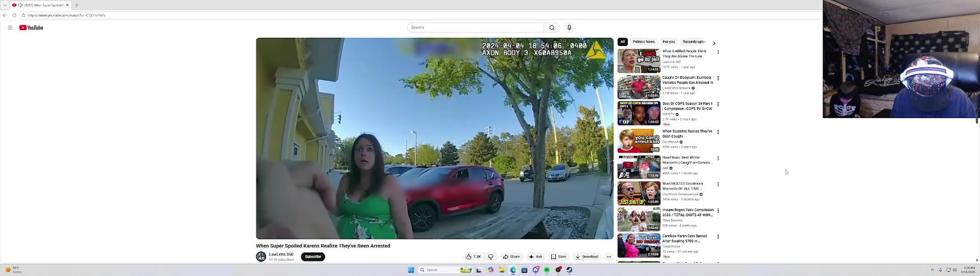
Task: Share the video
Action: 511,257
